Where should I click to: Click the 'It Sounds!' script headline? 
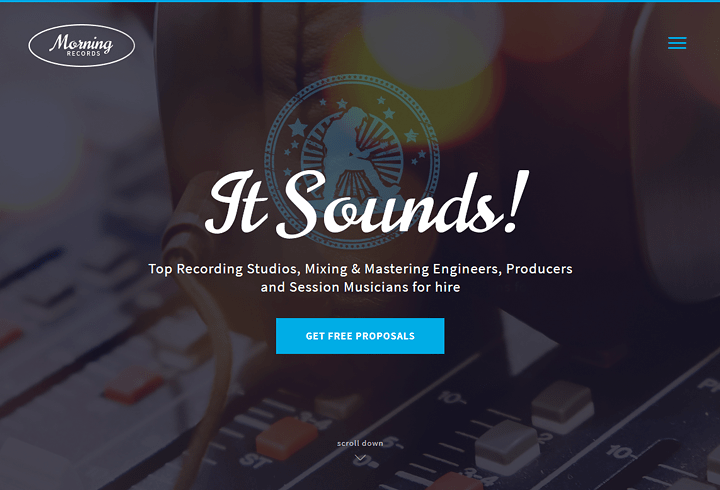tap(366, 204)
